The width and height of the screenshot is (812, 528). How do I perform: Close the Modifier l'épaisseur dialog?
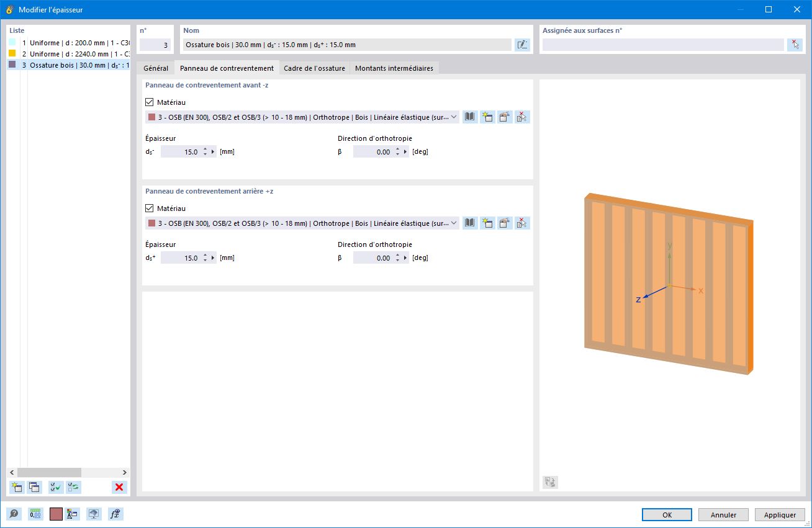[797, 9]
